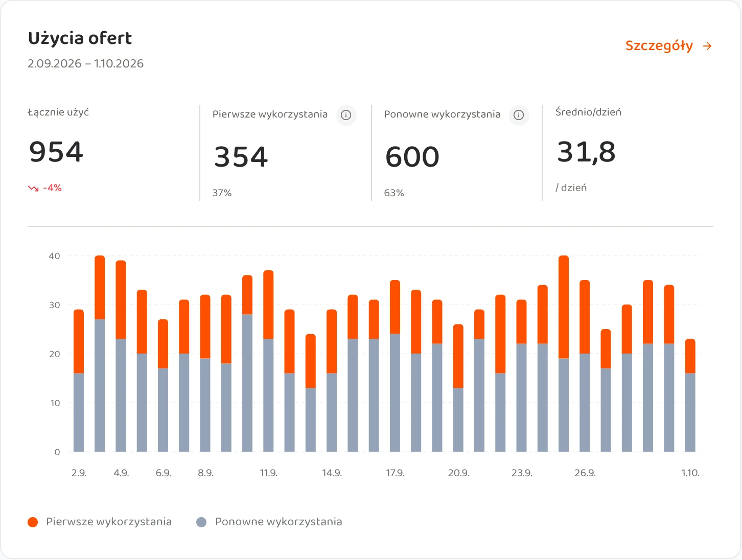742x560 pixels.
Task: Click the repeat uses value 600
Action: [x=412, y=157]
